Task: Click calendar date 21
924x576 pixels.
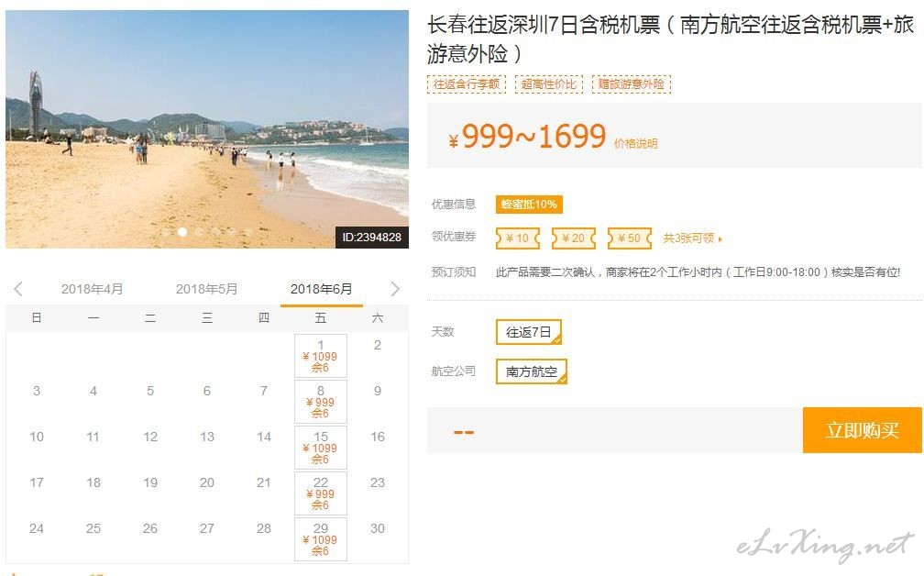Action: coord(264,482)
